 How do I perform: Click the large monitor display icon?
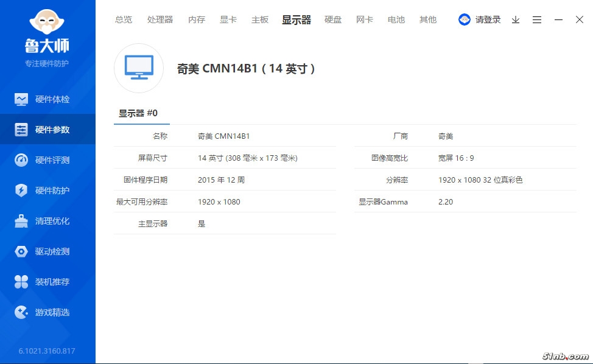(x=139, y=68)
